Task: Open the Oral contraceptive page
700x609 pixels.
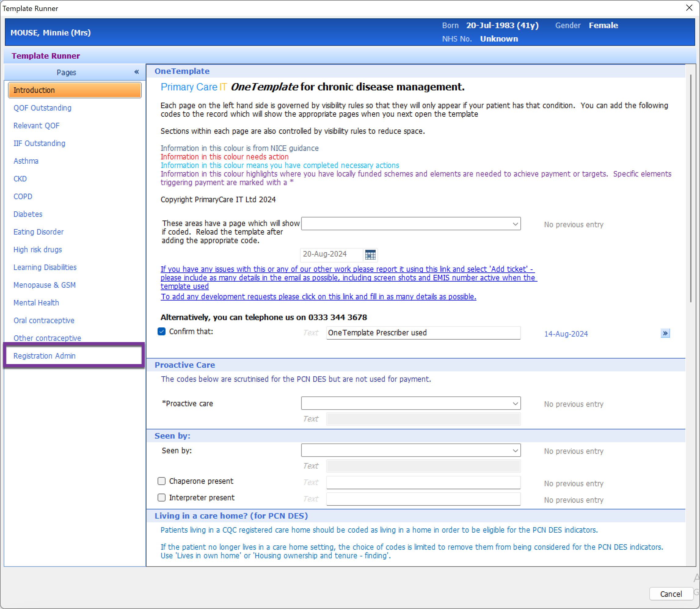Action: [x=44, y=320]
